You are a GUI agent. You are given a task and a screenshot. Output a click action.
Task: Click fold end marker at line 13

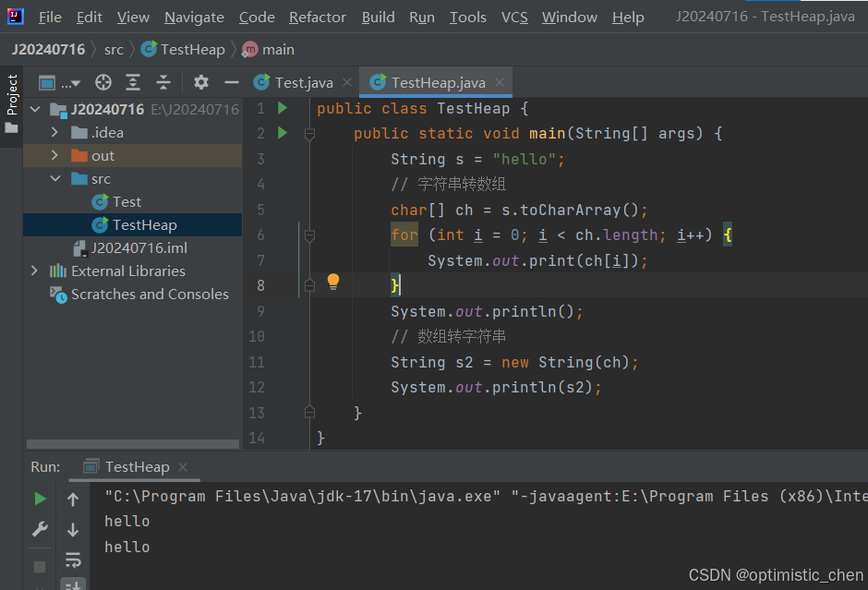click(x=309, y=413)
